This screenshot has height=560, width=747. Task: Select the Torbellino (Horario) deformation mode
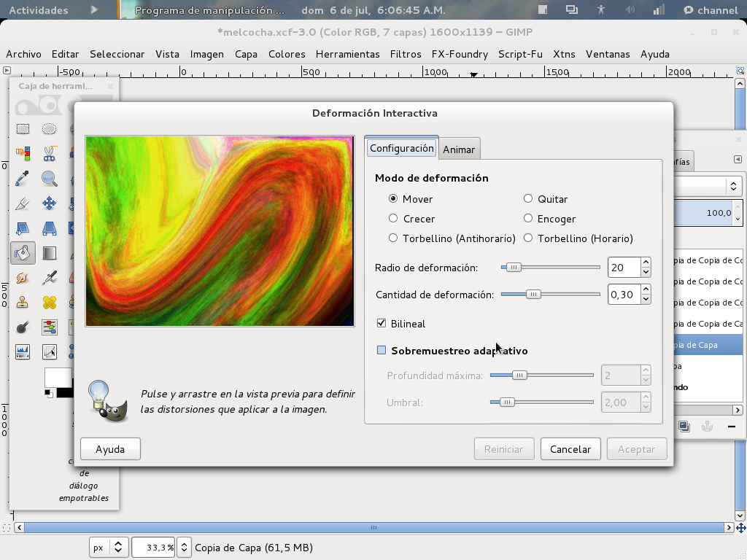[527, 238]
